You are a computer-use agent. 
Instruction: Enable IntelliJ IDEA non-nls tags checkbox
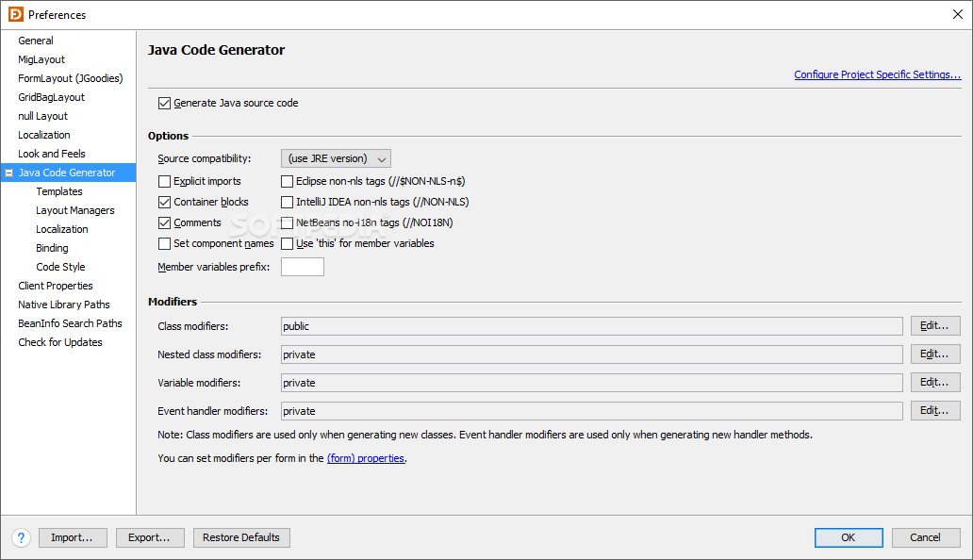tap(287, 202)
